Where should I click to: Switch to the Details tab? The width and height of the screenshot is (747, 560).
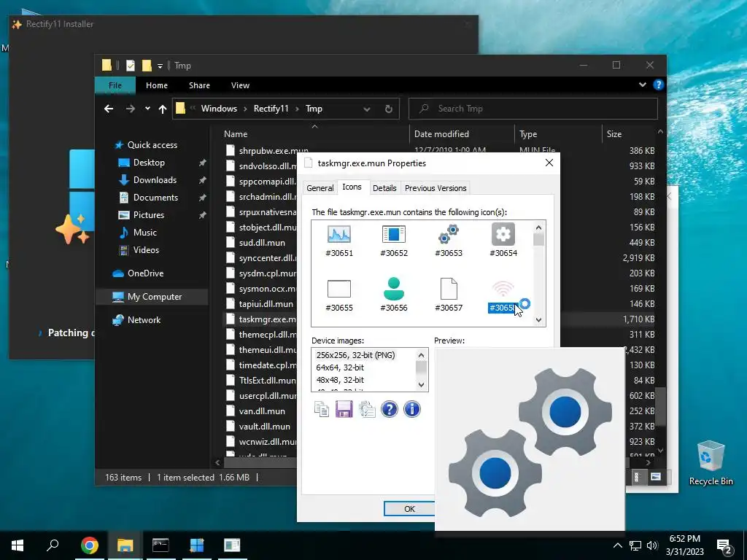[x=384, y=188]
